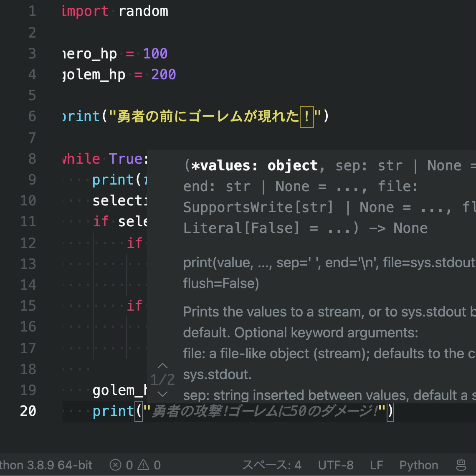The width and height of the screenshot is (476, 476).
Task: Click import keyword on line 1
Action: point(85,11)
